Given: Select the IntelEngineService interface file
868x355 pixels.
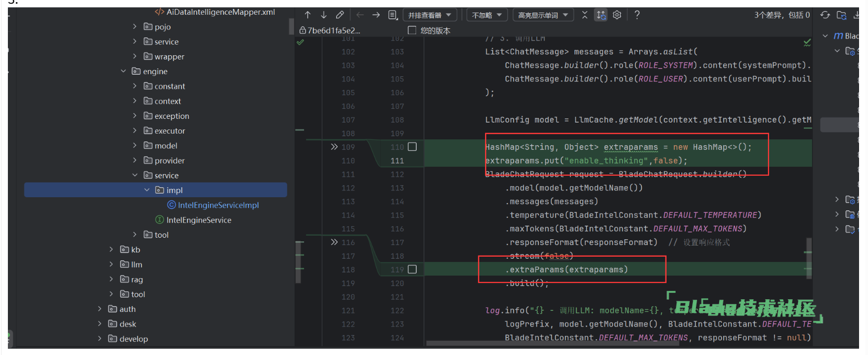Looking at the screenshot, I should [198, 220].
